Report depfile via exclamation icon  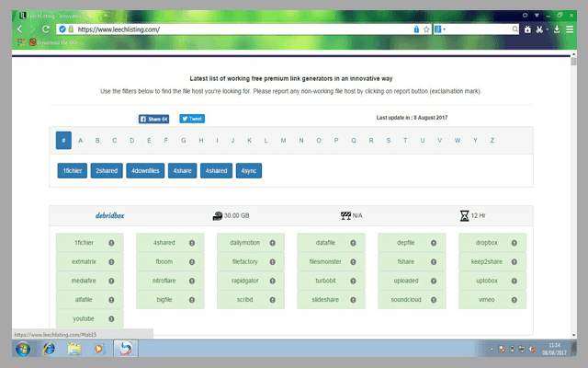pyautogui.click(x=434, y=243)
